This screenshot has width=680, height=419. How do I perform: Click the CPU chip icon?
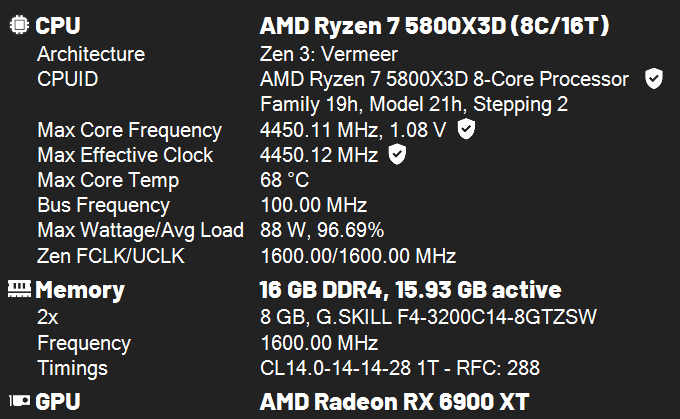point(19,25)
